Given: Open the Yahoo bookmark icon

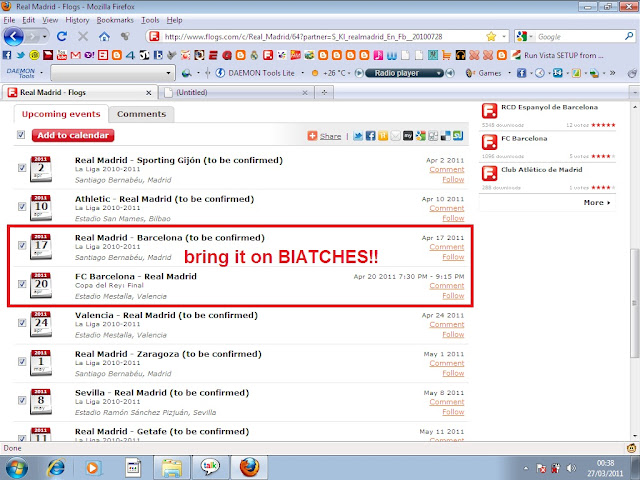Looking at the screenshot, I should click(89, 55).
